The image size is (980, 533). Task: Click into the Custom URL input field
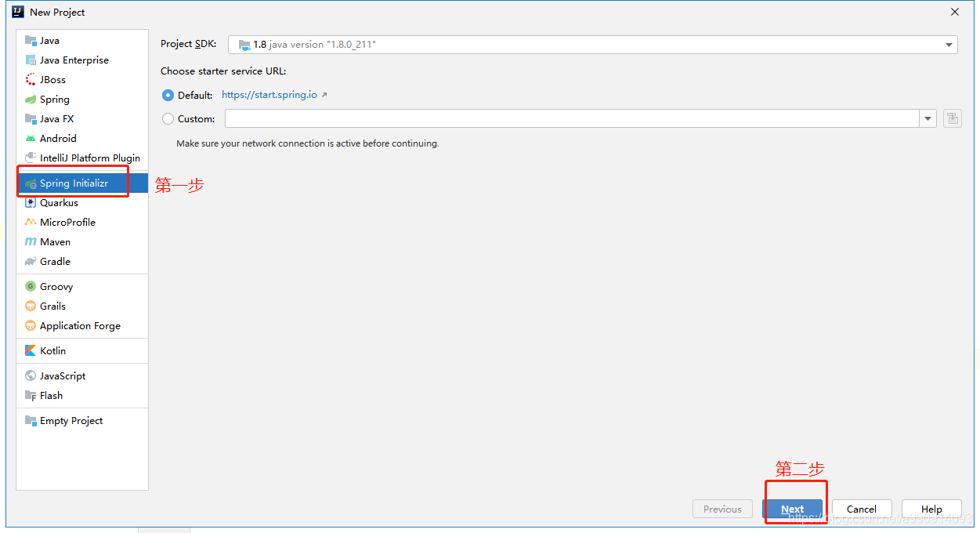[x=572, y=118]
